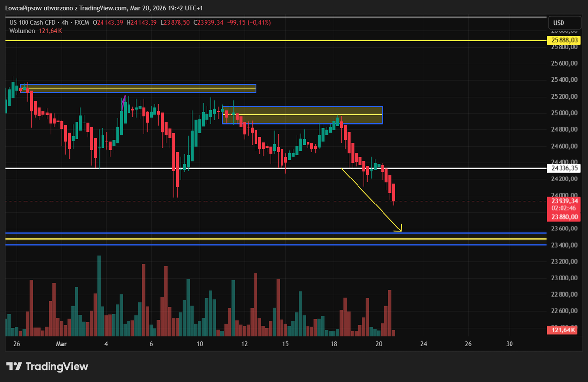Click the 4h timeframe in the chart title
588x382 pixels.
[65, 23]
